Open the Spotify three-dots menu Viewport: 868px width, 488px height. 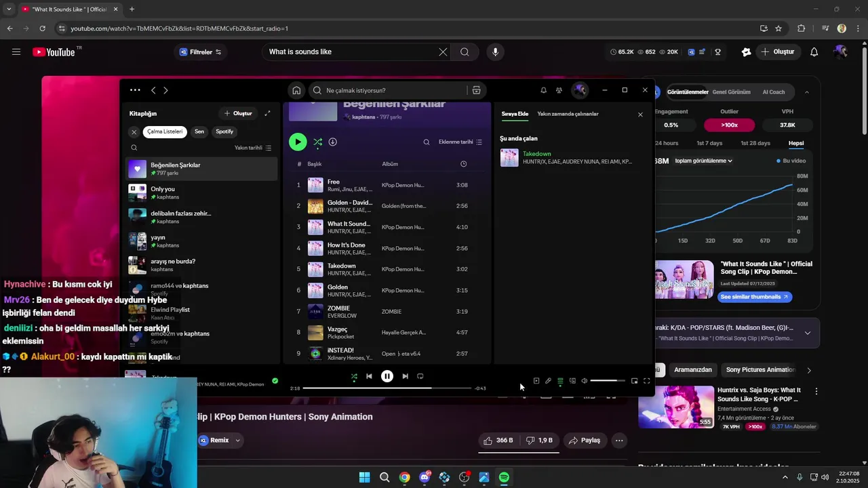135,90
